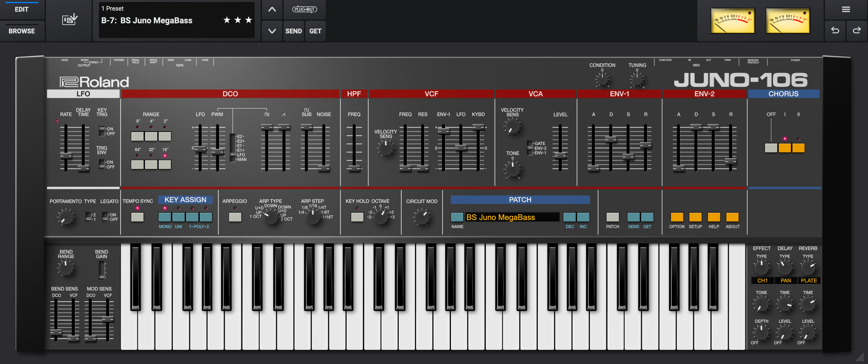This screenshot has height=364, width=868.
Task: Switch to the BROWSE tab
Action: (22, 31)
